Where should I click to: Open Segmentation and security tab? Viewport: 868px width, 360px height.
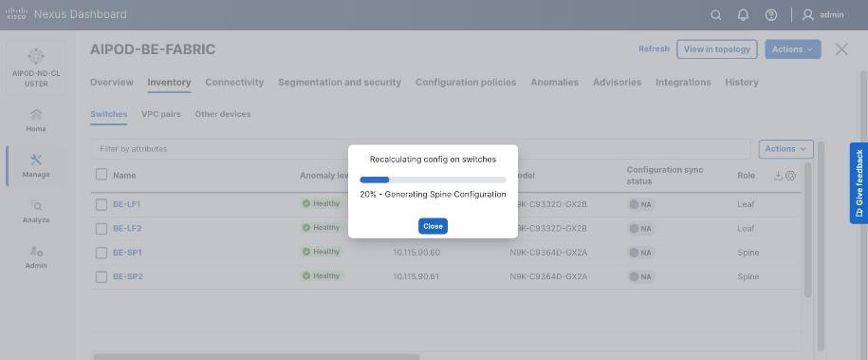coord(340,82)
